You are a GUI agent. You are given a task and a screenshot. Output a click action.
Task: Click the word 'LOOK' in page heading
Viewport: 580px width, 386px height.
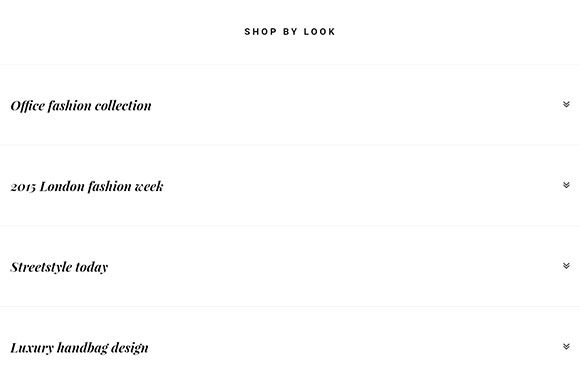pos(320,32)
